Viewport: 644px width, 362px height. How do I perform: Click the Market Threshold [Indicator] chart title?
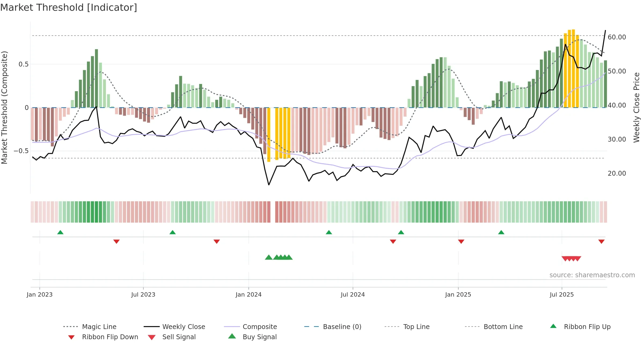[69, 8]
